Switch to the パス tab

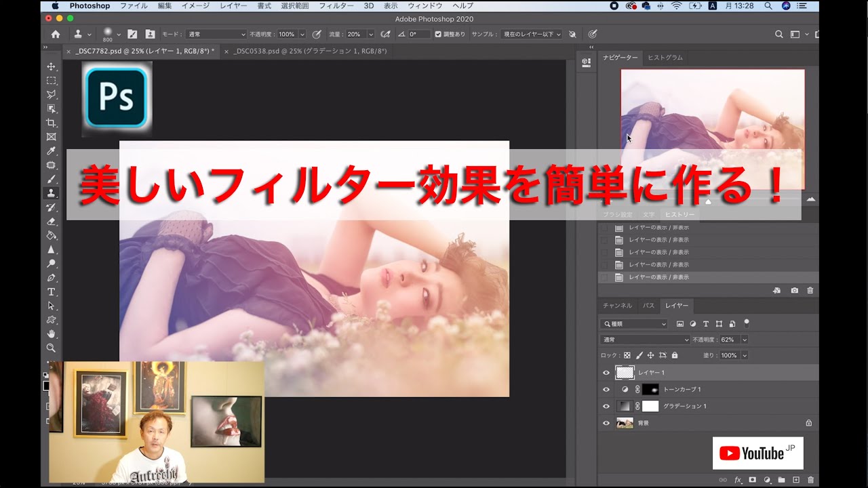pyautogui.click(x=649, y=306)
